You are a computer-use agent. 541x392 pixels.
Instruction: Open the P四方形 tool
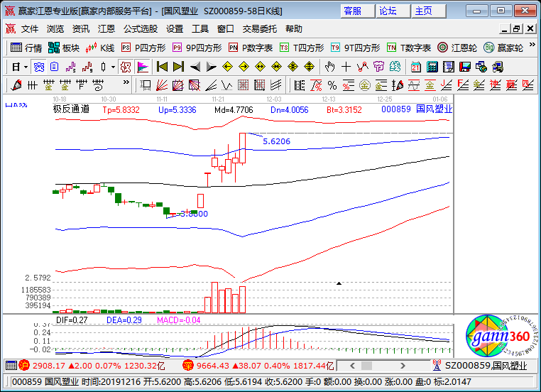tap(143, 48)
